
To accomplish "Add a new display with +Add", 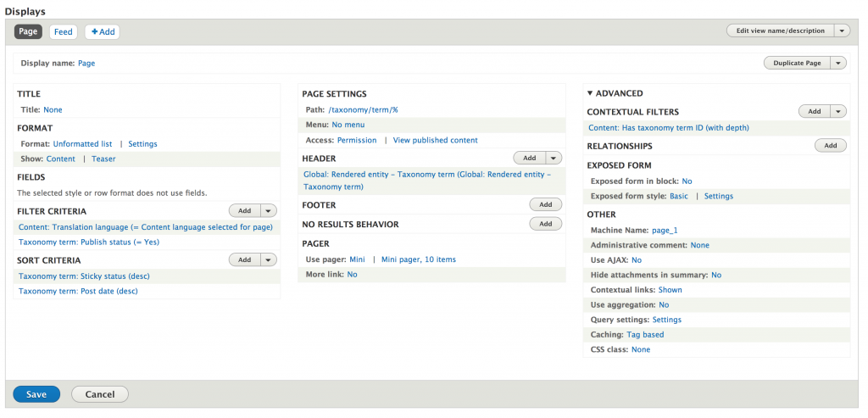I will point(103,31).
